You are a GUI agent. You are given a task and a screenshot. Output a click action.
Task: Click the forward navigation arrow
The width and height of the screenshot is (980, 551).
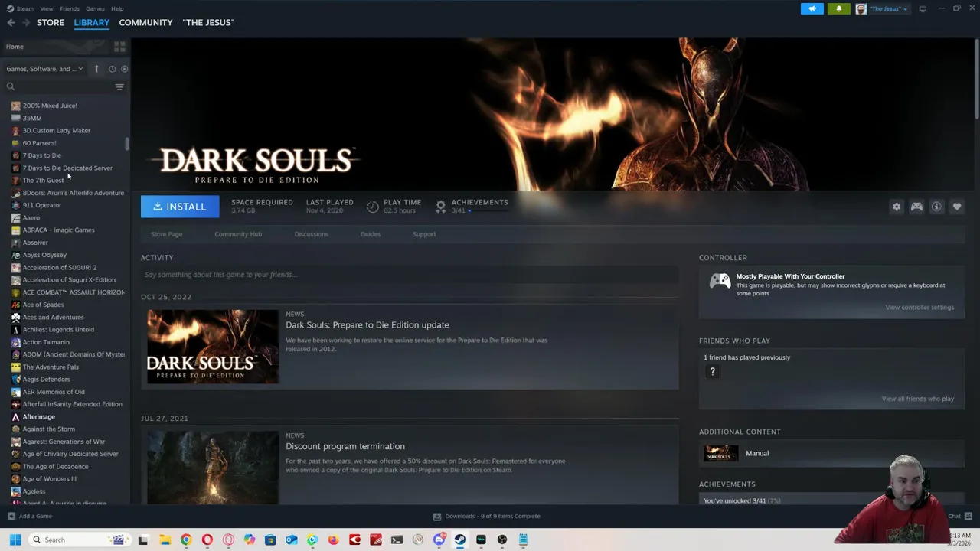(26, 23)
